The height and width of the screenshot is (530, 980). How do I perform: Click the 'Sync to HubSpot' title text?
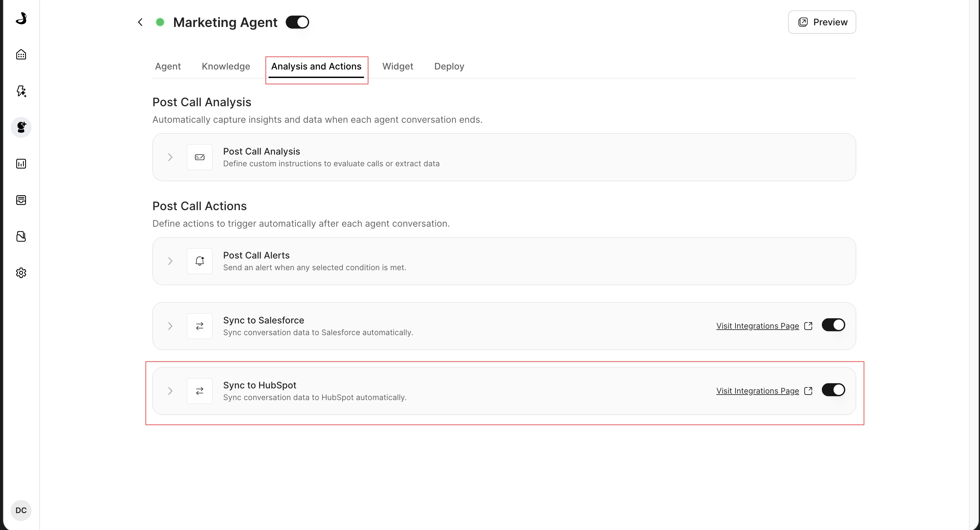(260, 385)
